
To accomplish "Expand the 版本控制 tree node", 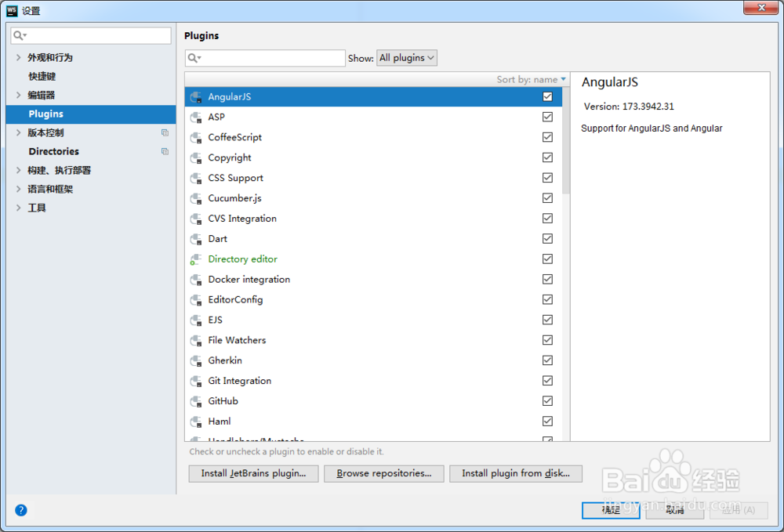I will 19,133.
